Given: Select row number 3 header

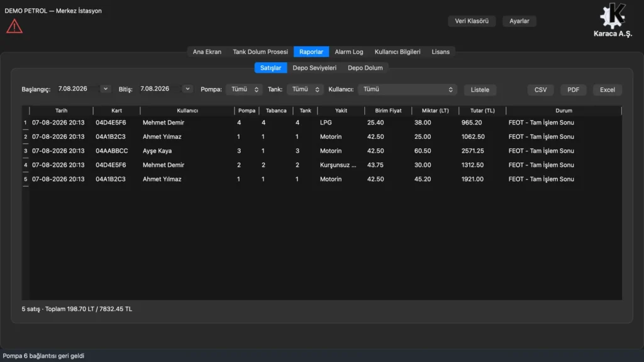Looking at the screenshot, I should click(25, 151).
